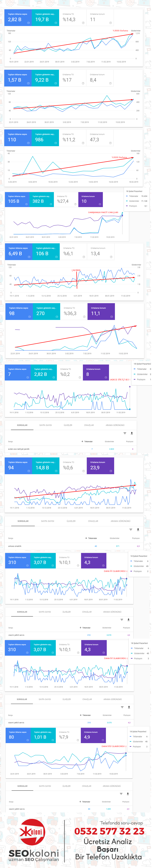
Task: Switch to ÜLKELER tab in evden eve nakliyat table
Action: click(68, 425)
